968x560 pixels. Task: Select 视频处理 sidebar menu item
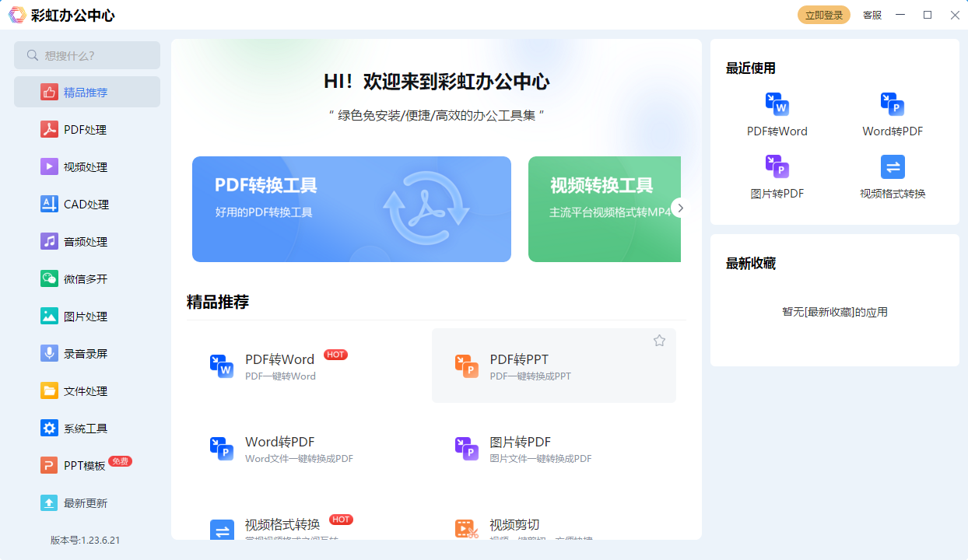(87, 166)
